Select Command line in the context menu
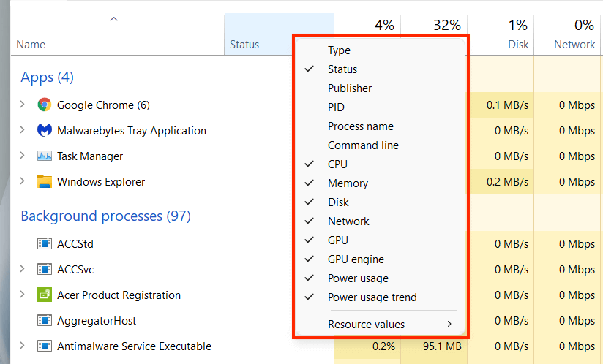The image size is (603, 364). coord(363,145)
